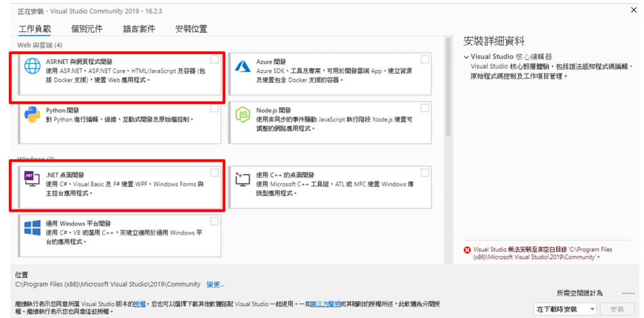Select the 通用 Windows 平台開發 title text
This screenshot has width=644, height=318.
(x=78, y=224)
